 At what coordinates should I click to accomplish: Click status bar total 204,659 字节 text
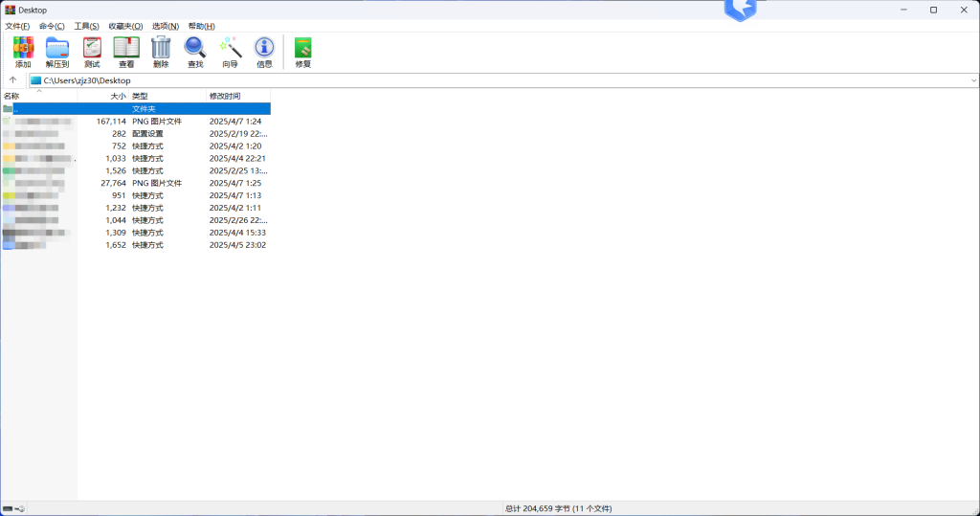click(558, 508)
